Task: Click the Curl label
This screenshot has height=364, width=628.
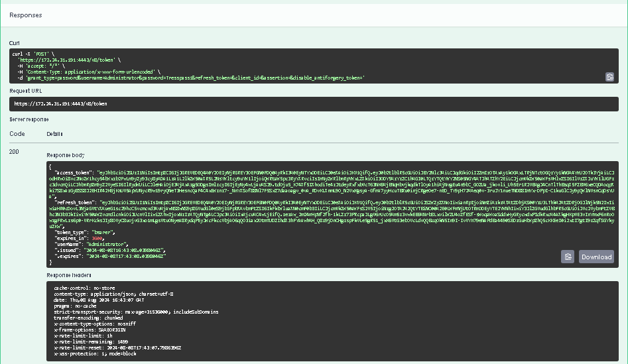Action: click(x=15, y=43)
